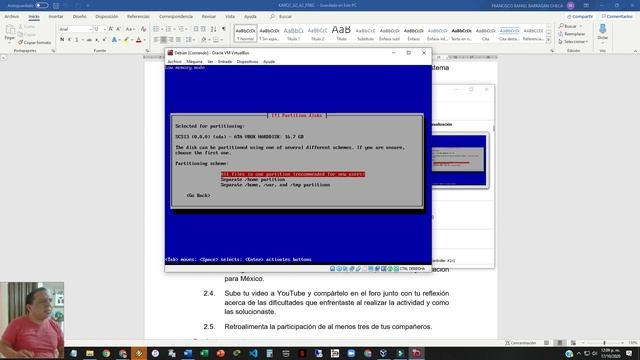
Task: Apply yellow text highlight color
Action: point(126,40)
